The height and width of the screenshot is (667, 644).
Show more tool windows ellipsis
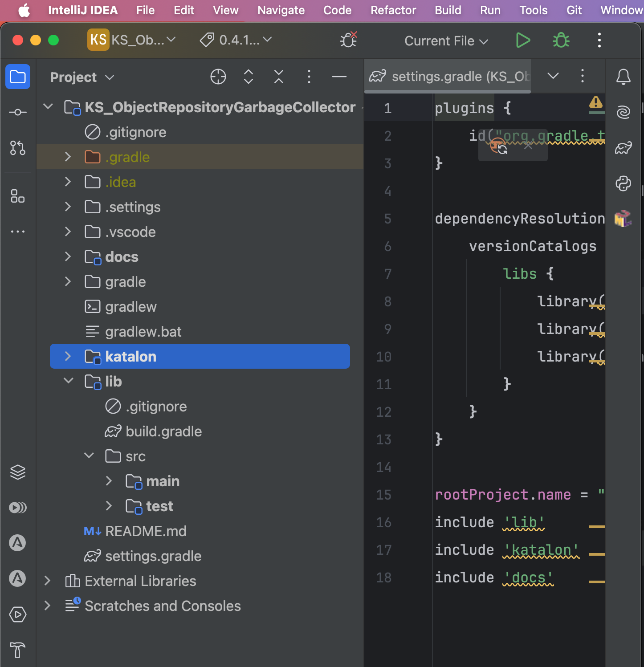click(18, 232)
